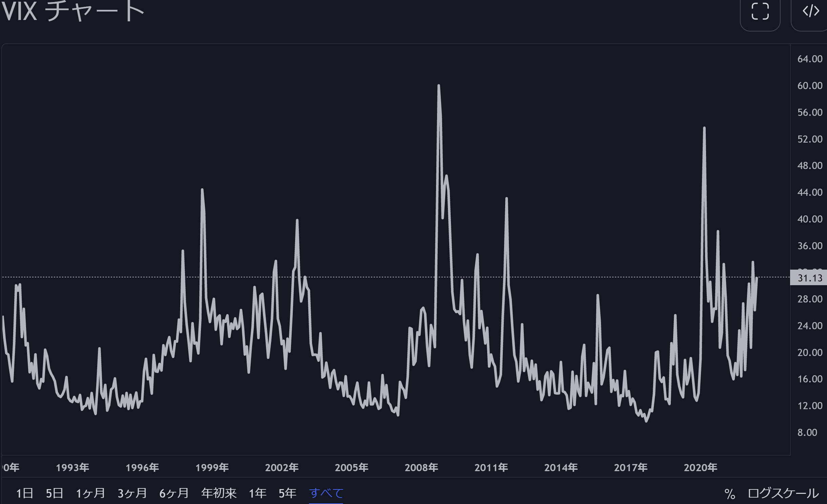This screenshot has height=504, width=827.
Task: Open fullscreen chart view icon
Action: 760,12
